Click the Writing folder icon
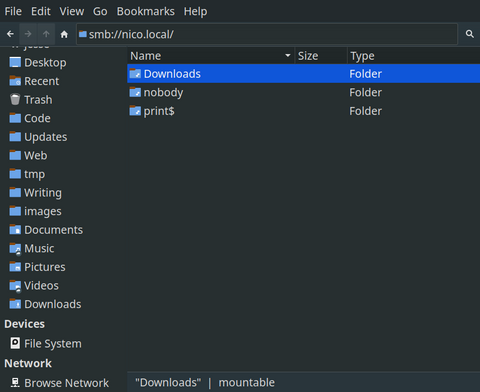The height and width of the screenshot is (392, 480). click(15, 192)
